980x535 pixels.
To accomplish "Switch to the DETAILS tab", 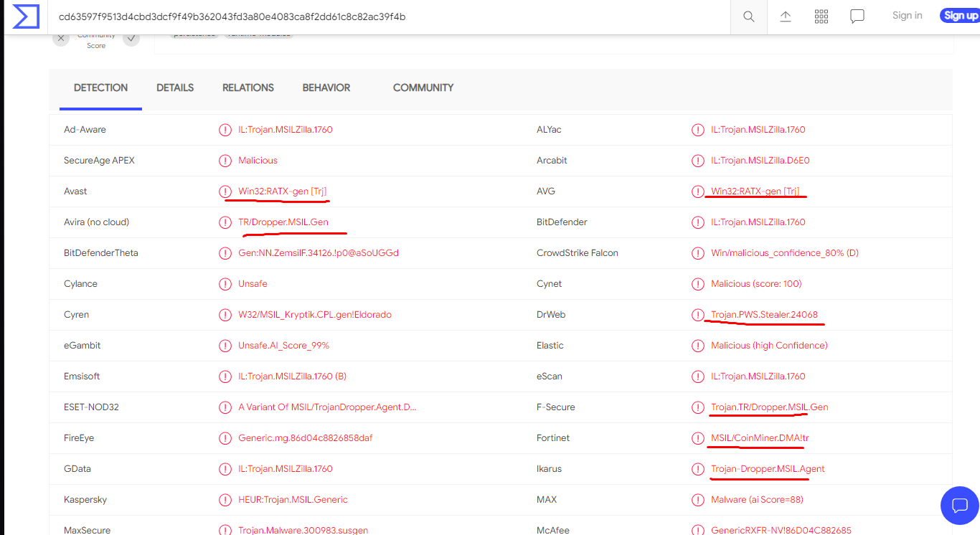I will pyautogui.click(x=175, y=87).
